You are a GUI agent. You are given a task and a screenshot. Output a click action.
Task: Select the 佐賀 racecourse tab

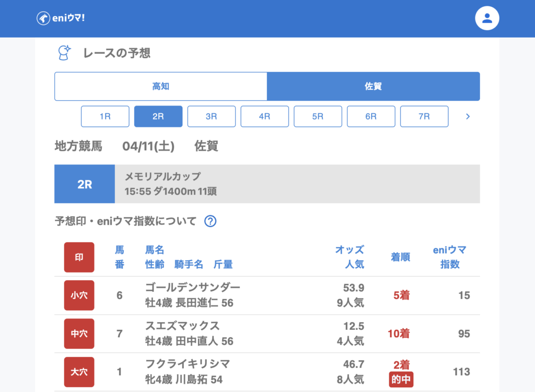(373, 86)
